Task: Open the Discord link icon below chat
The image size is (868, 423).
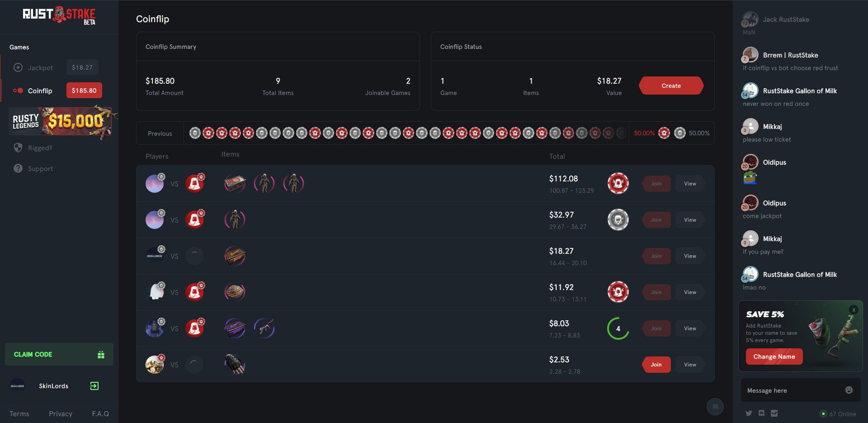Action: pos(761,413)
